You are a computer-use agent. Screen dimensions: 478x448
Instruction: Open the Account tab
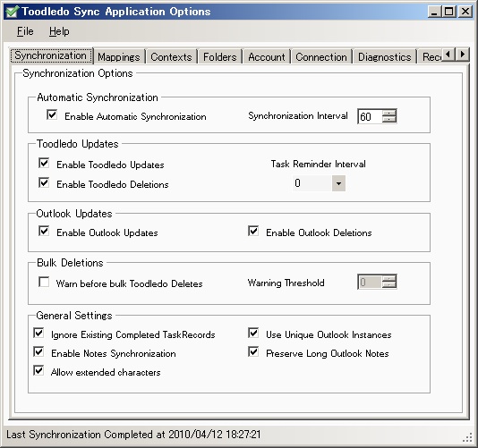coord(267,57)
